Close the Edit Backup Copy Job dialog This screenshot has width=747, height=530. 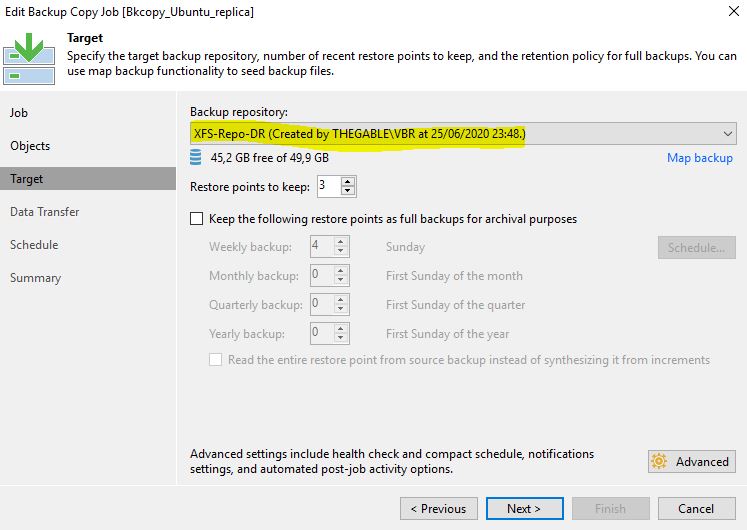click(x=734, y=11)
